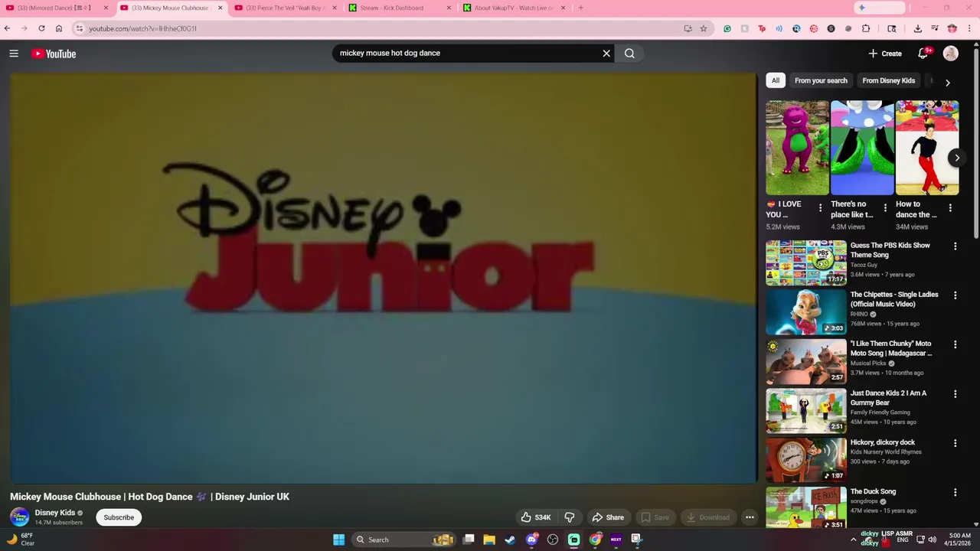This screenshot has width=980, height=551.
Task: Open options for The Chipettes Single Ladies
Action: point(955,295)
